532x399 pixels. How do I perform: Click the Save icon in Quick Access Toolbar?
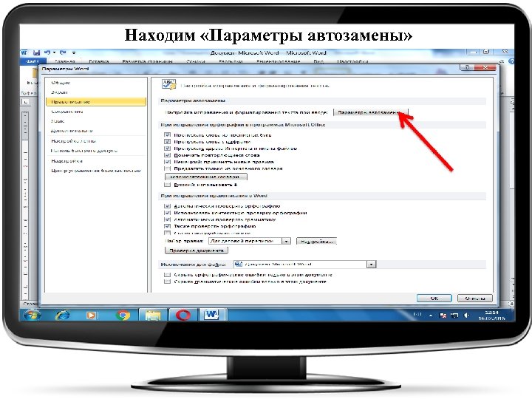pos(36,52)
